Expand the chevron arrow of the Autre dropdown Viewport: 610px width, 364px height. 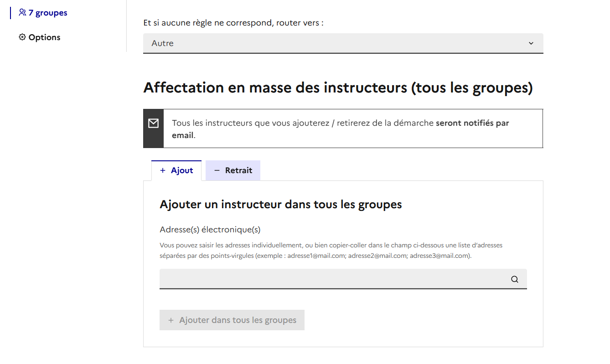(x=531, y=43)
